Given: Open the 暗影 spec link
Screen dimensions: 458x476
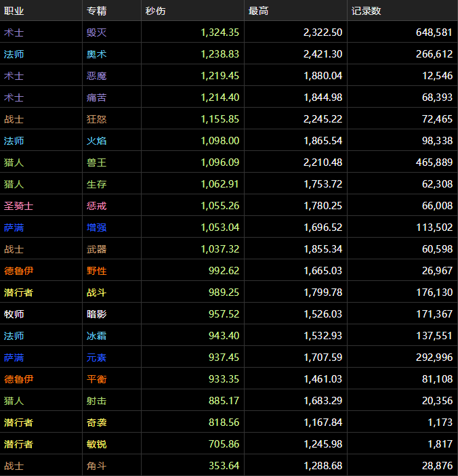Looking at the screenshot, I should tap(96, 314).
